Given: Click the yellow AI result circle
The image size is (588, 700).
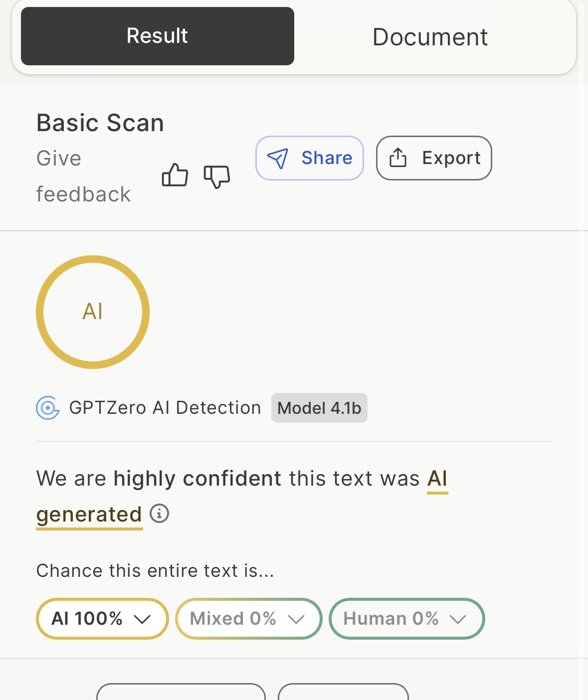Looking at the screenshot, I should coord(93,312).
